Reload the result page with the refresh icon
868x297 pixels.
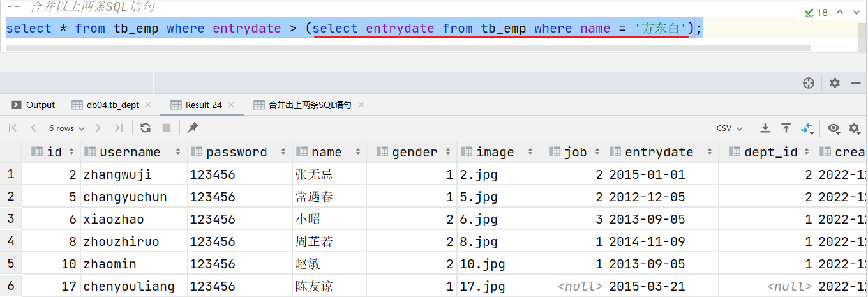coord(146,128)
